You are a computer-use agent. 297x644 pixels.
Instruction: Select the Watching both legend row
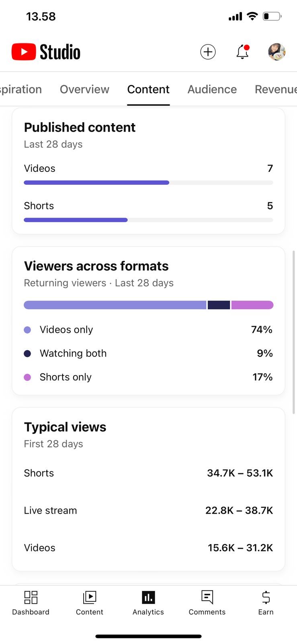tap(148, 353)
